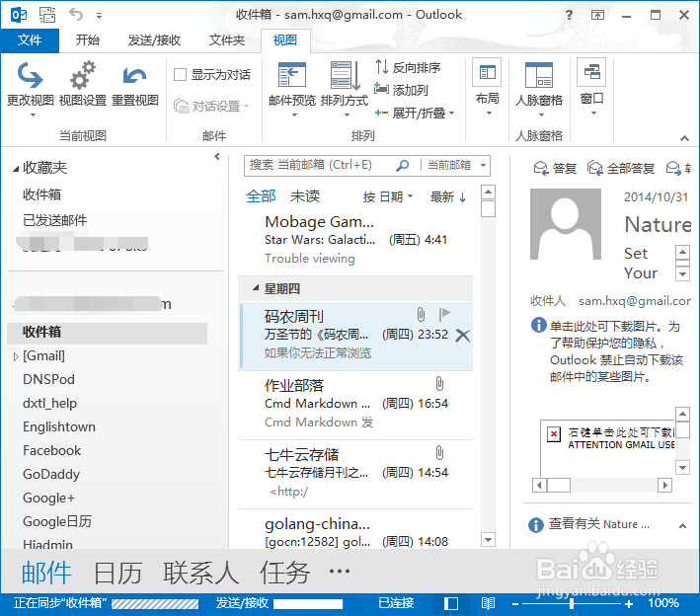
Task: Open the Message Preview button
Action: pos(292,89)
